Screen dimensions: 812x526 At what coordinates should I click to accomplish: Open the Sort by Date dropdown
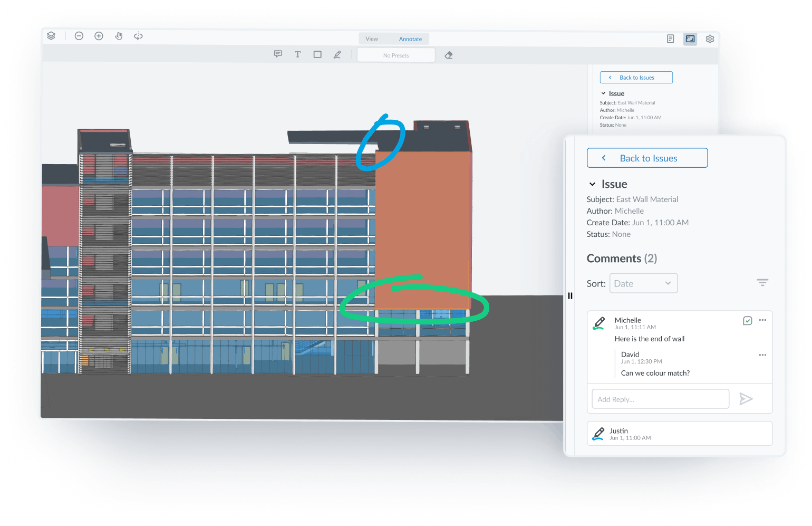pos(643,283)
